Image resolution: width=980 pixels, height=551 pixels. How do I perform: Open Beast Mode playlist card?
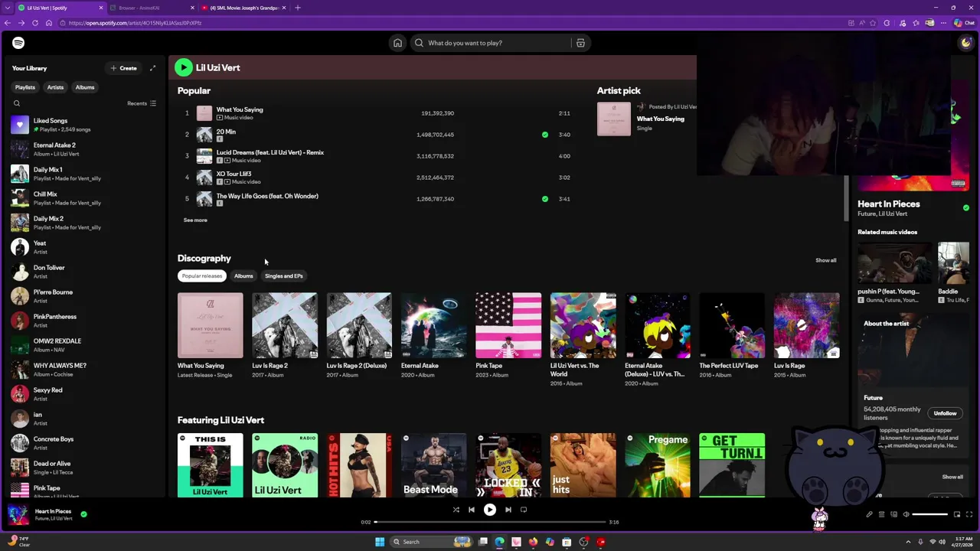click(433, 465)
